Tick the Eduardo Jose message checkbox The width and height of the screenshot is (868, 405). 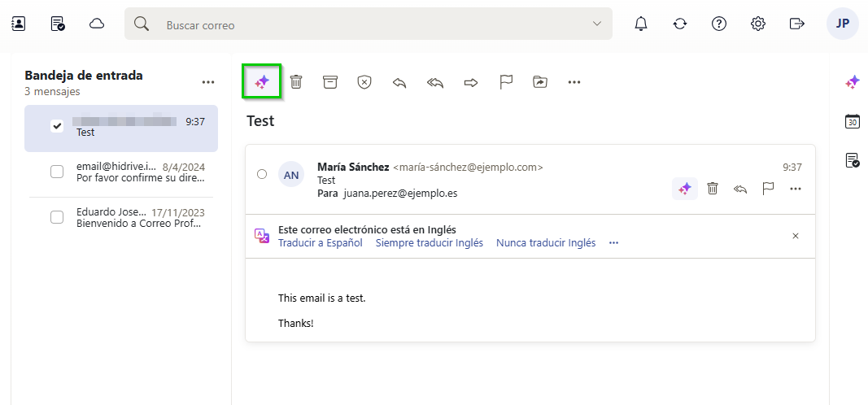tap(57, 217)
